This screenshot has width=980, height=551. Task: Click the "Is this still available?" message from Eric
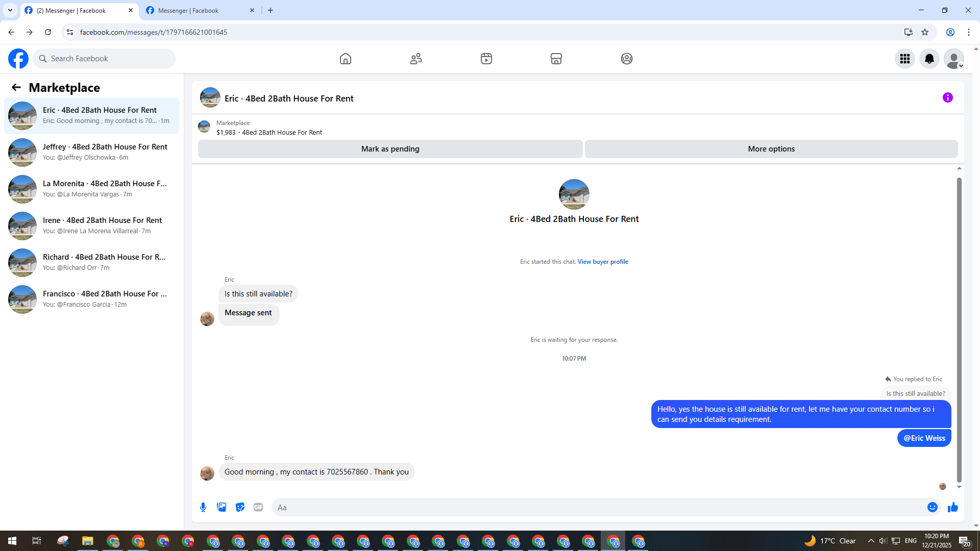258,294
